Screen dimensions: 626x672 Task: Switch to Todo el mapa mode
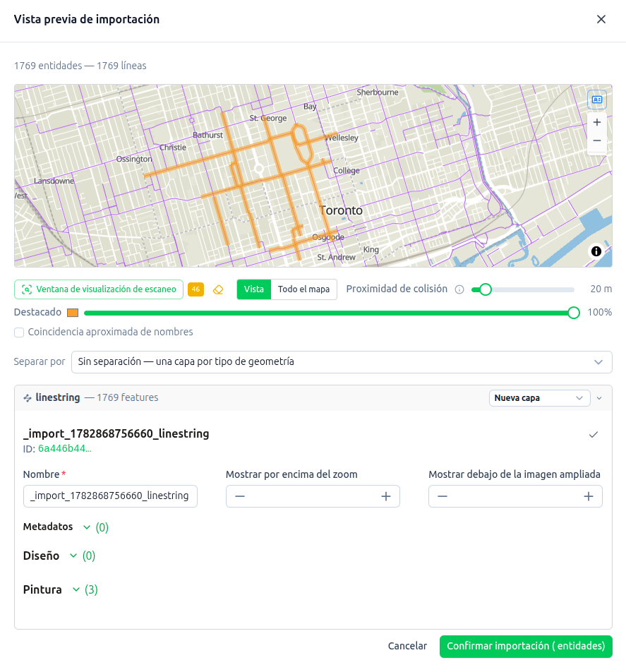(x=303, y=289)
